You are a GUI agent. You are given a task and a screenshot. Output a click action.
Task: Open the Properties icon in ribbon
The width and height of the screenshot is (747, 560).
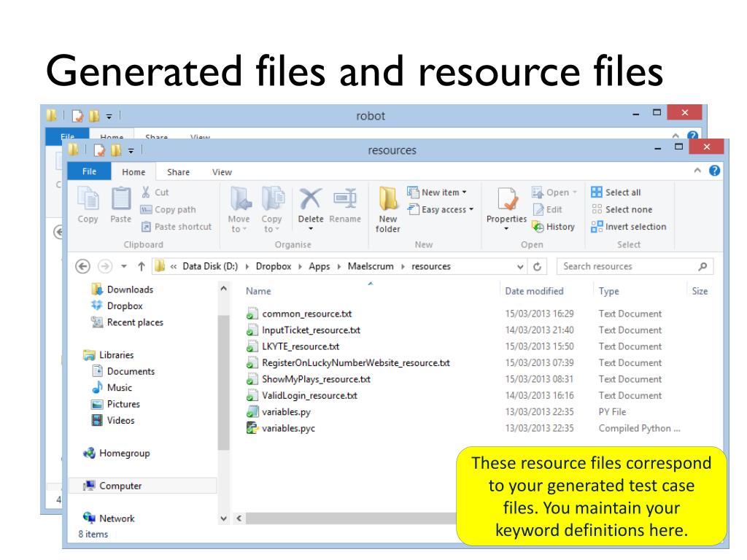tap(506, 201)
